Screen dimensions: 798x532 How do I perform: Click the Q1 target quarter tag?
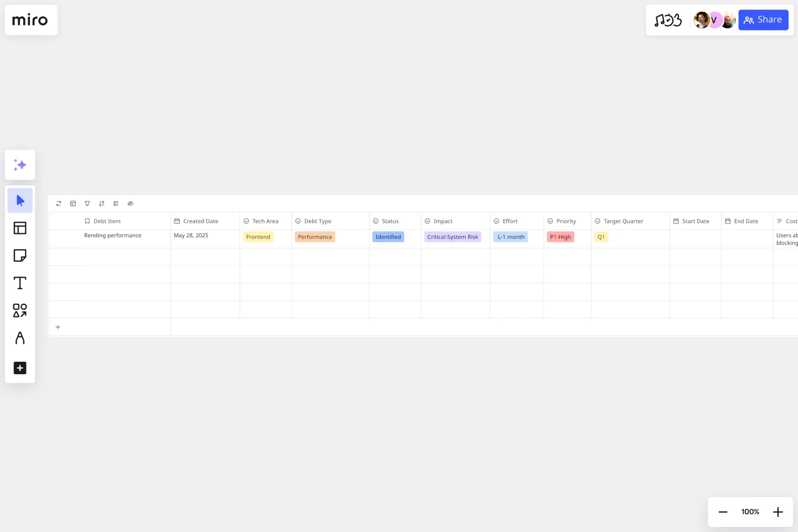(x=601, y=237)
